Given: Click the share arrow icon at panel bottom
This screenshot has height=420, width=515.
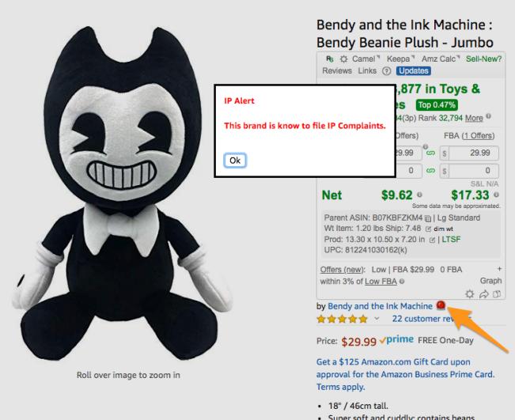Looking at the screenshot, I should (x=483, y=294).
